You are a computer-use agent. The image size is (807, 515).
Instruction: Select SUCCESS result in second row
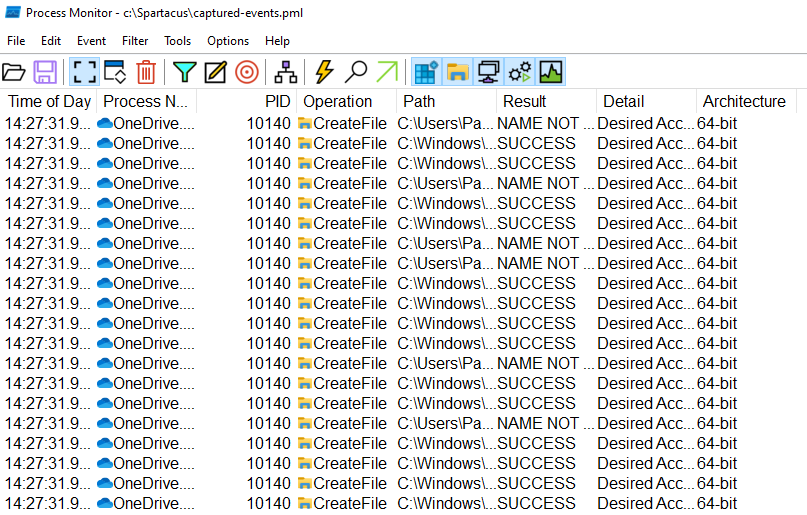536,143
